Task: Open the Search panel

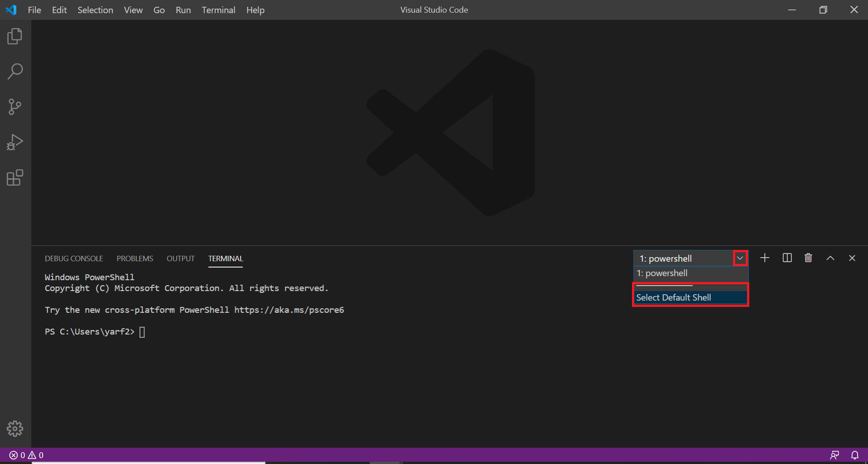Action: click(x=15, y=71)
